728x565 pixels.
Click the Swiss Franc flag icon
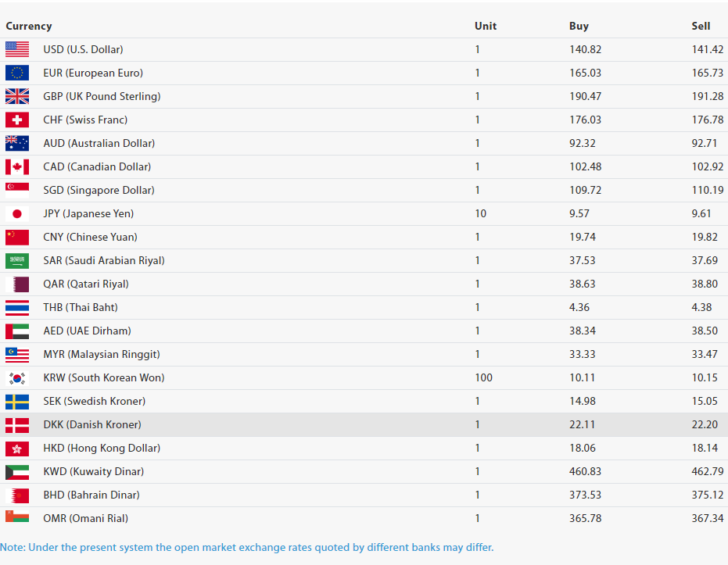tap(17, 120)
